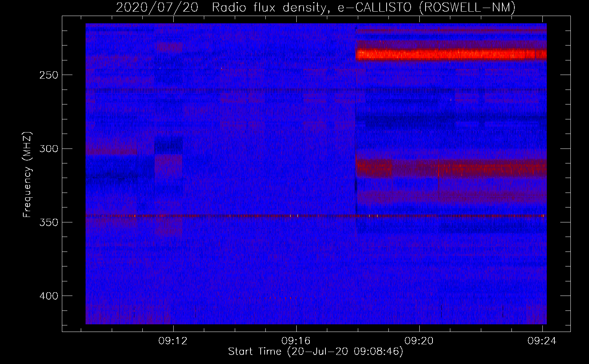Click the 09:20 time tick label
Screen dimensions: 589x364
[419, 341]
